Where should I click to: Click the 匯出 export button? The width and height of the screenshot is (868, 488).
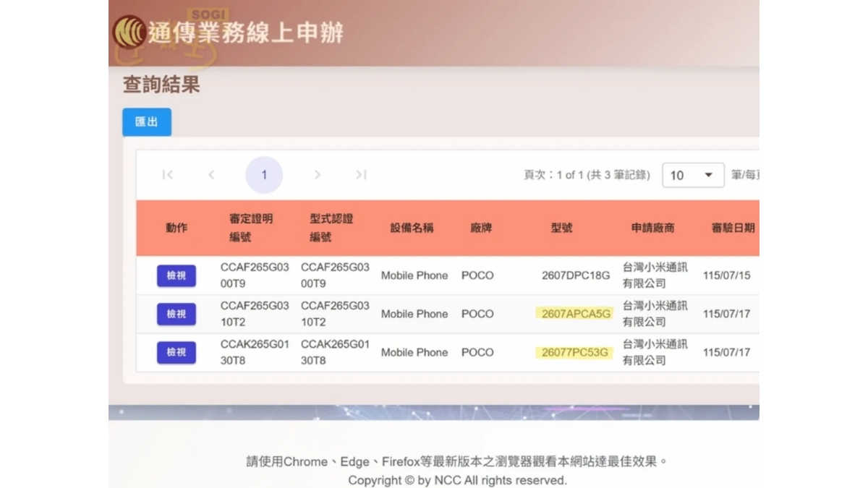pyautogui.click(x=147, y=121)
